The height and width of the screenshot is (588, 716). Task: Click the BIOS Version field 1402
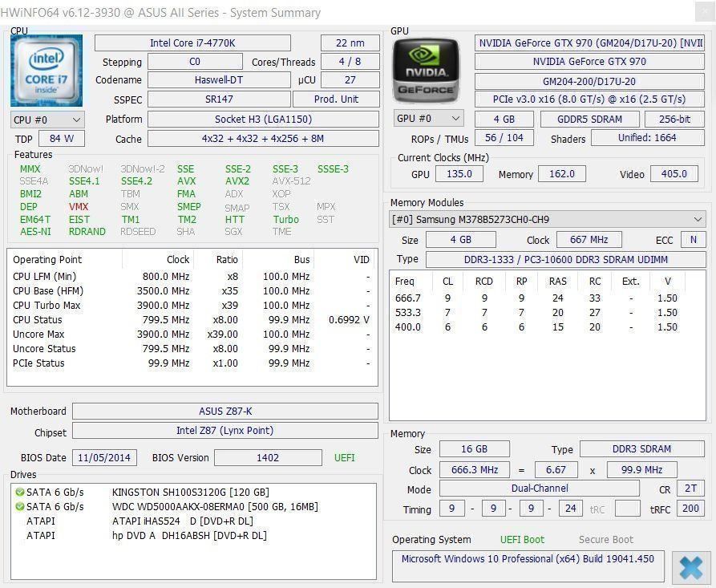pyautogui.click(x=268, y=458)
